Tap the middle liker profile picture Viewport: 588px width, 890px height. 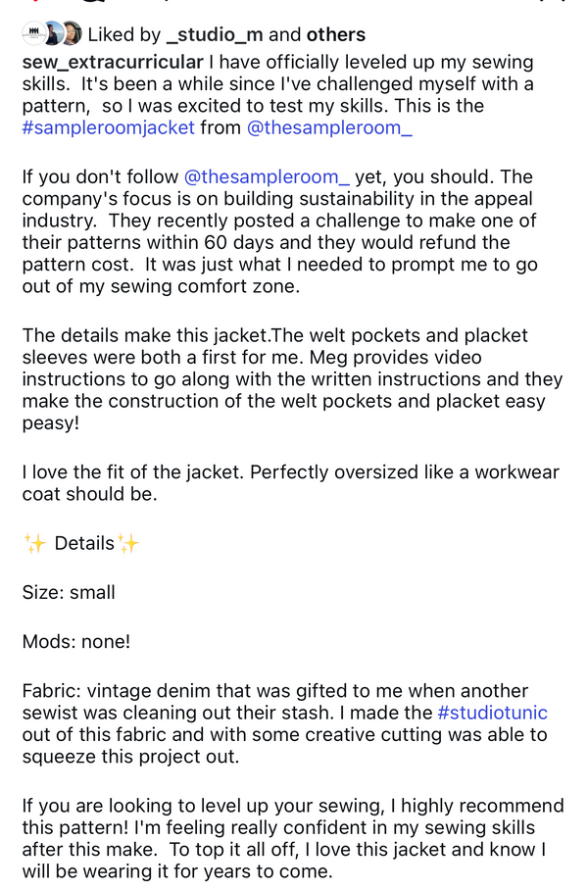click(52, 34)
